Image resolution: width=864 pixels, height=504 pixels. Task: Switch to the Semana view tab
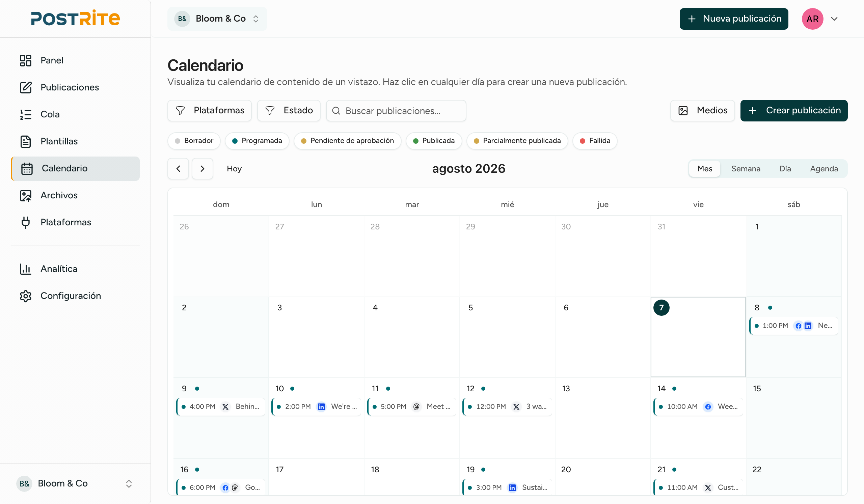pyautogui.click(x=746, y=169)
